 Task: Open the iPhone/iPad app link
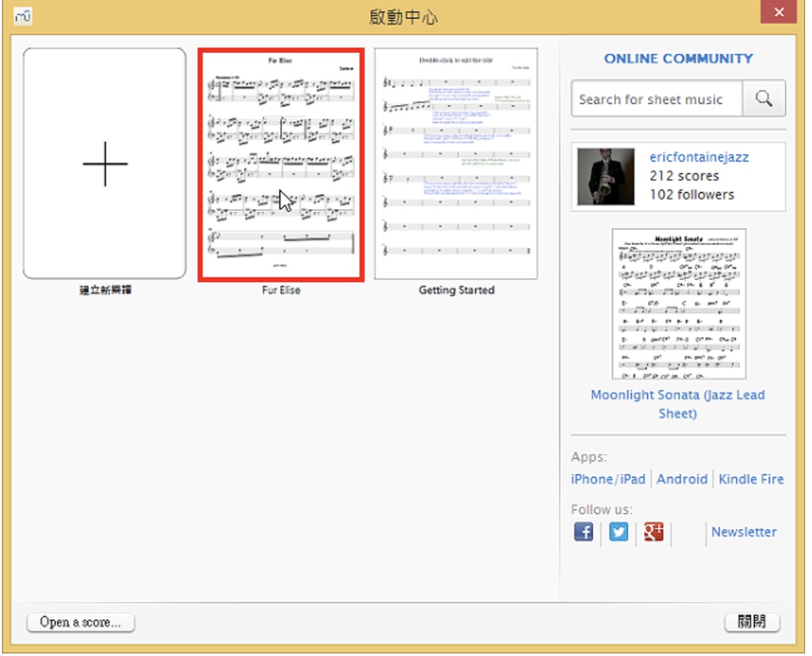[608, 479]
